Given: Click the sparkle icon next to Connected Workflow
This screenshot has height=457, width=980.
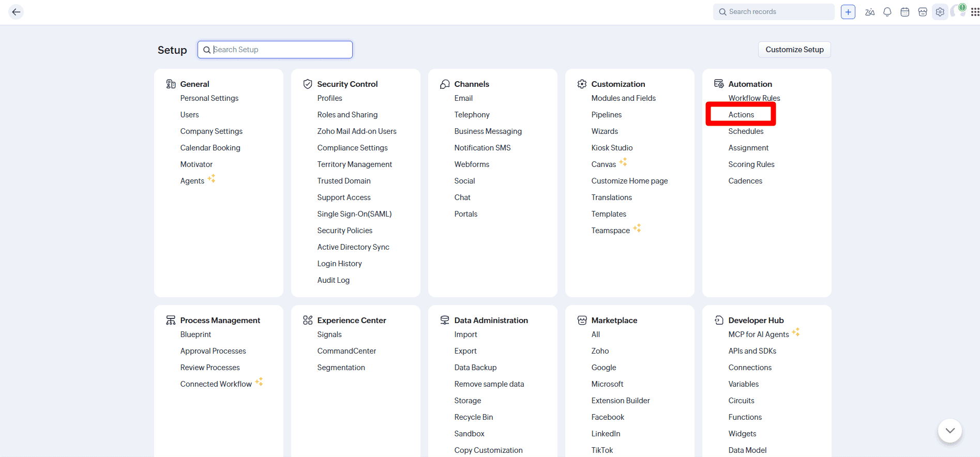Looking at the screenshot, I should 259,382.
